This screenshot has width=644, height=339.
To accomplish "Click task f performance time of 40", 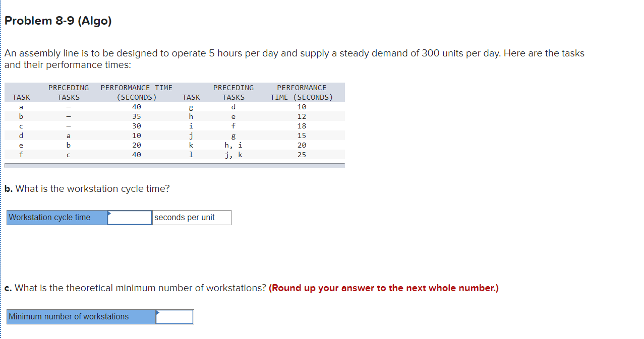I will point(136,155).
